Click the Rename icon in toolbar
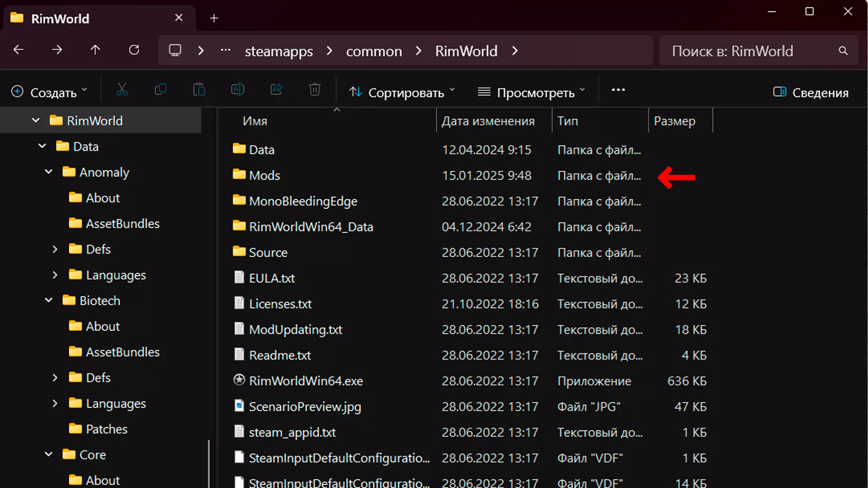 point(238,90)
